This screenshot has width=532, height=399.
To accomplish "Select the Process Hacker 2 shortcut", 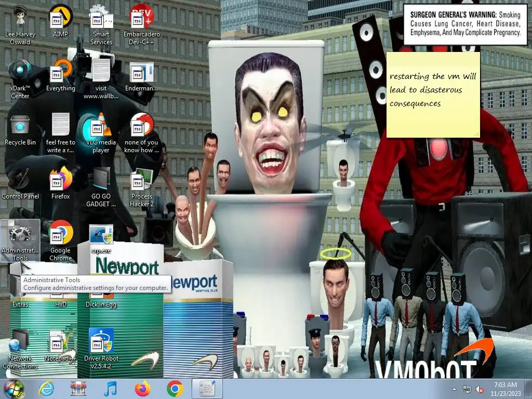I will 141,188.
